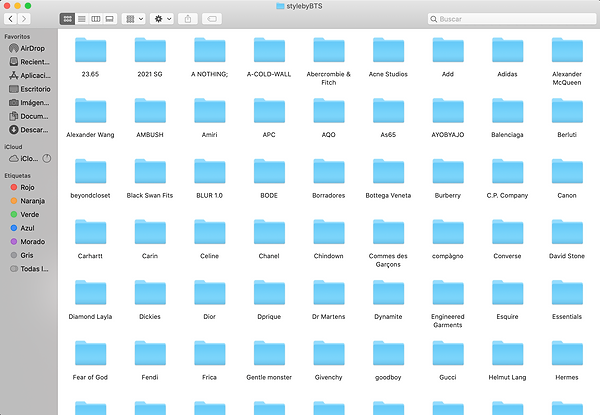
Task: Go back with the left arrow button
Action: click(x=11, y=19)
